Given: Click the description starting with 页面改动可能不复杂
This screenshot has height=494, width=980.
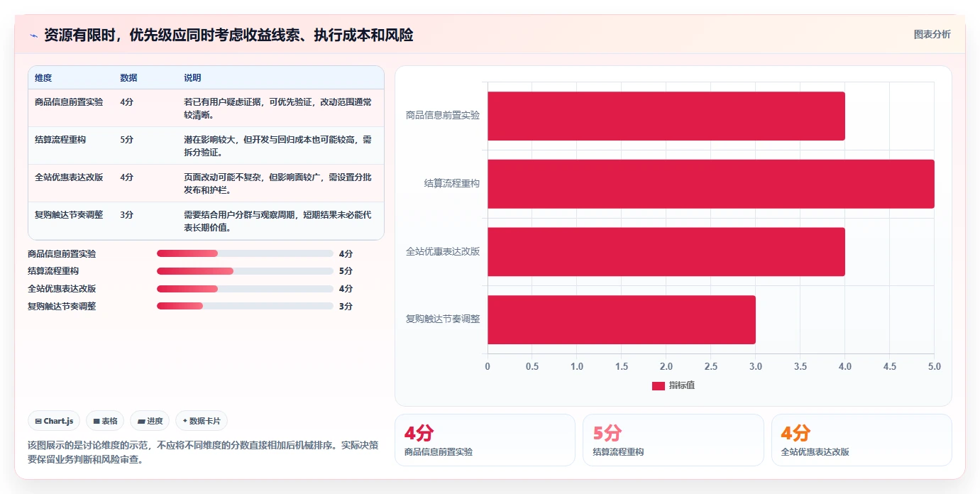Looking at the screenshot, I should (x=277, y=183).
